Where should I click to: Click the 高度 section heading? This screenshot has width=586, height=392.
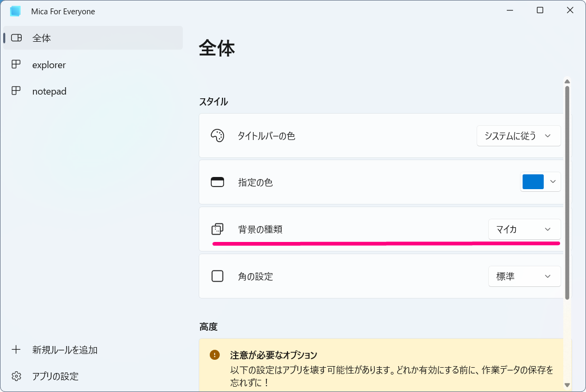209,326
